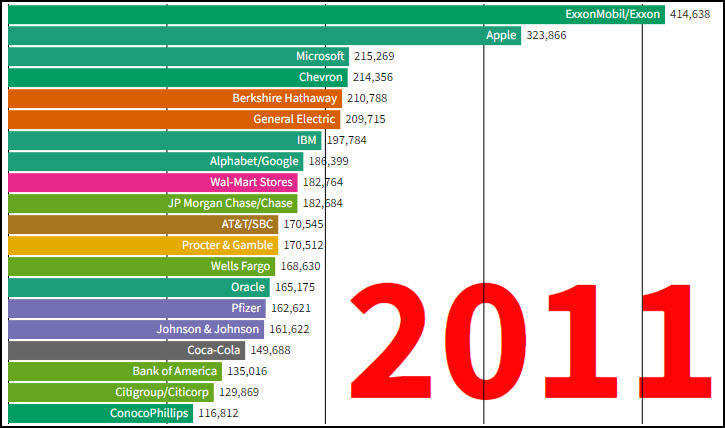Select the Johnson & Johnson bar label
The image size is (725, 428).
click(x=208, y=329)
